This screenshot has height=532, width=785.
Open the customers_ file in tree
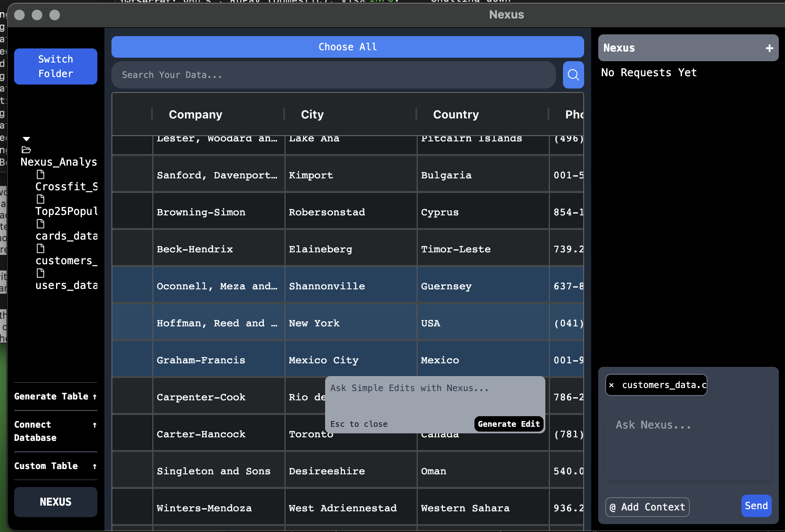coord(67,261)
